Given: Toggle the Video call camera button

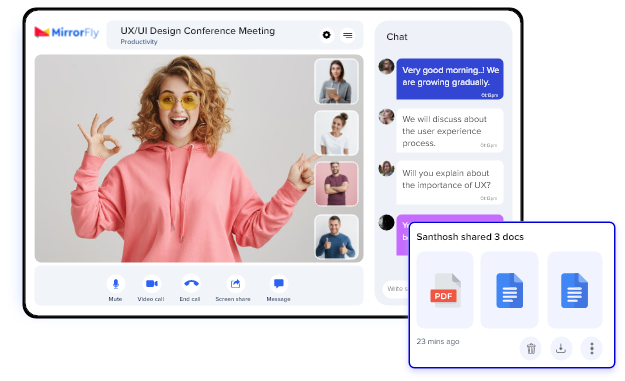Looking at the screenshot, I should 151,284.
